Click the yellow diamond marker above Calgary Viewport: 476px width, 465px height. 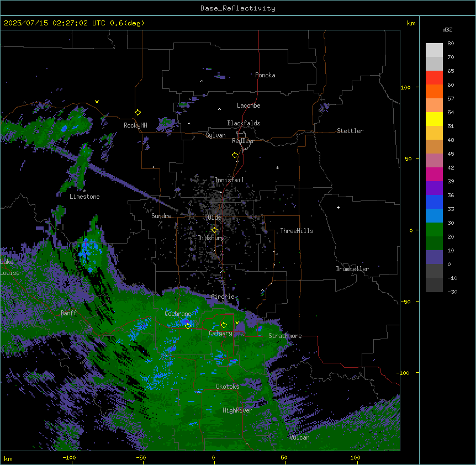click(224, 325)
